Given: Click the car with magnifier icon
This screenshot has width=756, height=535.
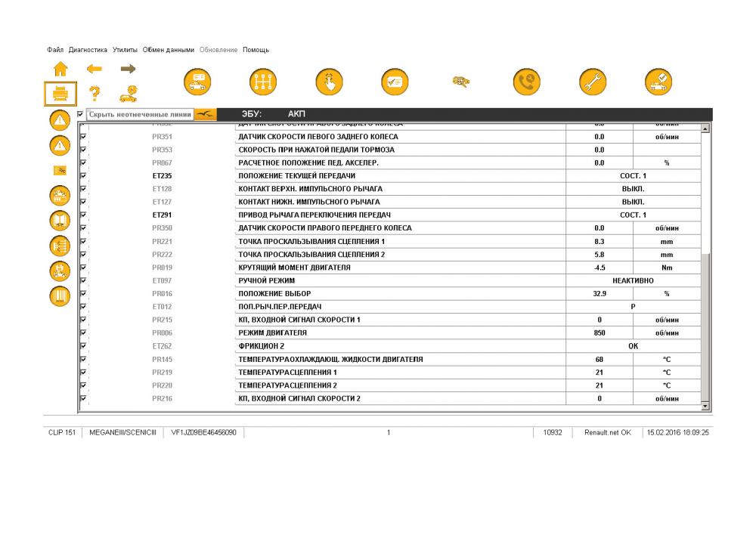Looking at the screenshot, I should point(461,82).
